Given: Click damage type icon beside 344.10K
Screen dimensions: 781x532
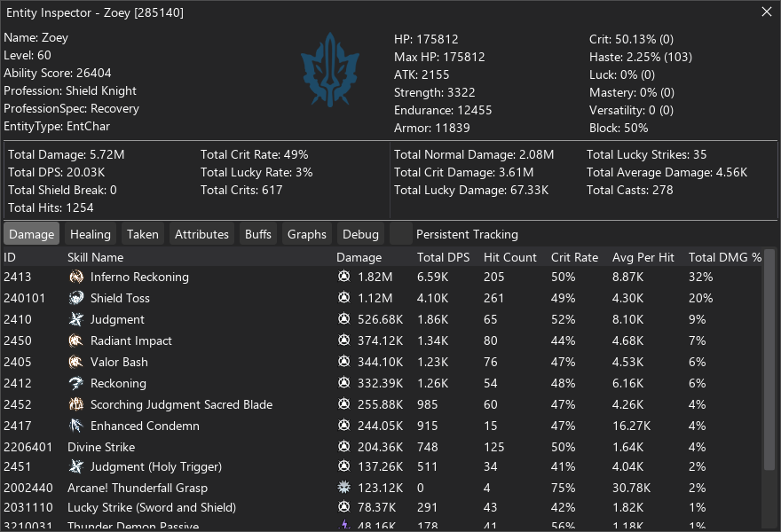Looking at the screenshot, I should pyautogui.click(x=343, y=361).
